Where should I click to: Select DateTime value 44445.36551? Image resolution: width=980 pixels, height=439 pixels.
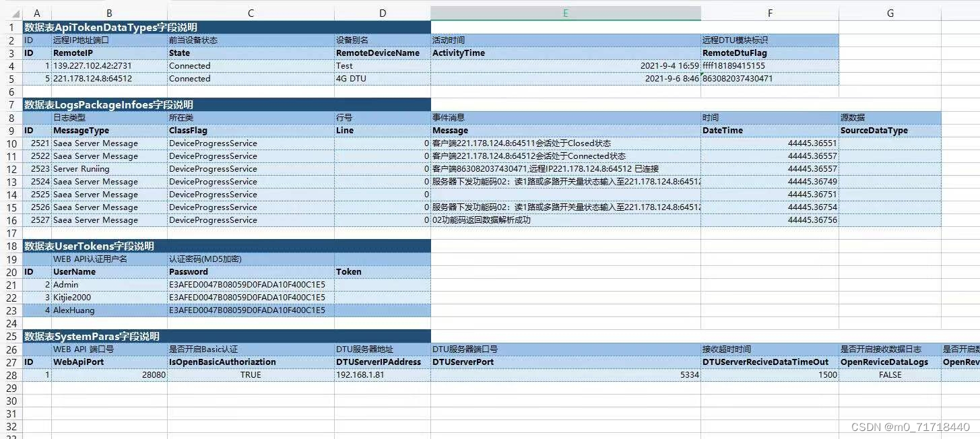pyautogui.click(x=770, y=143)
